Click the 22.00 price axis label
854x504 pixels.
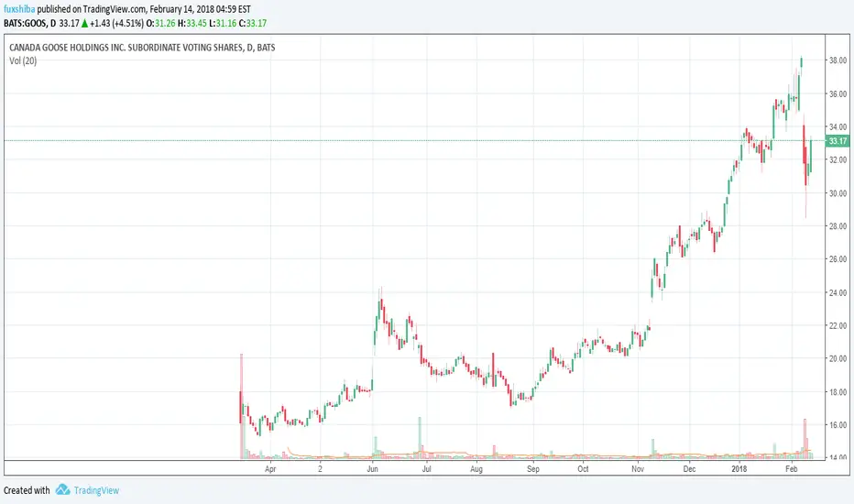pyautogui.click(x=838, y=325)
